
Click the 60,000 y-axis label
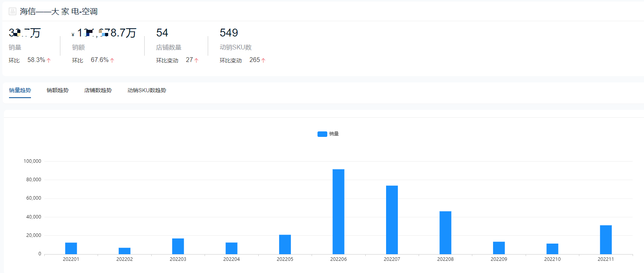click(34, 198)
